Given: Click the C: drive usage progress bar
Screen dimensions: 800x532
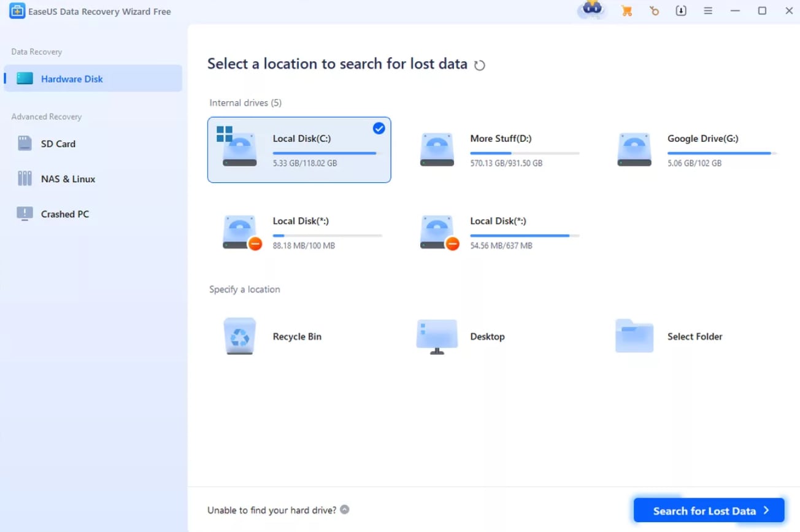Looking at the screenshot, I should coord(325,153).
